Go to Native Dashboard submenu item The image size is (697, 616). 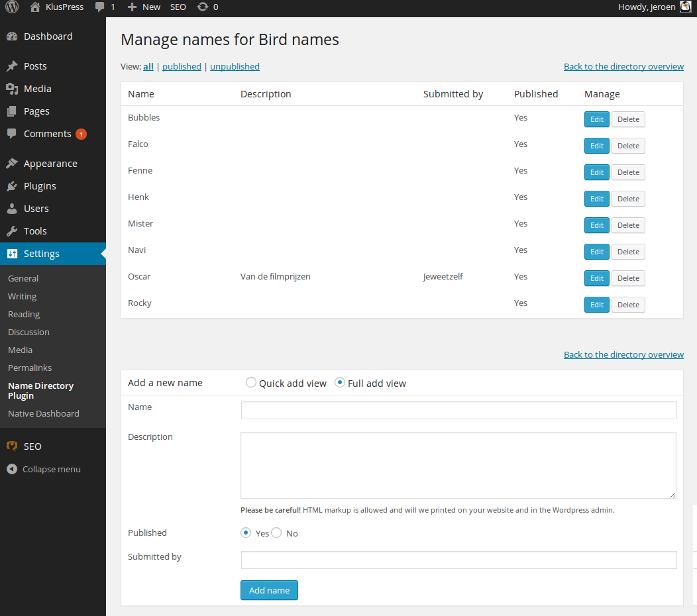(x=44, y=413)
